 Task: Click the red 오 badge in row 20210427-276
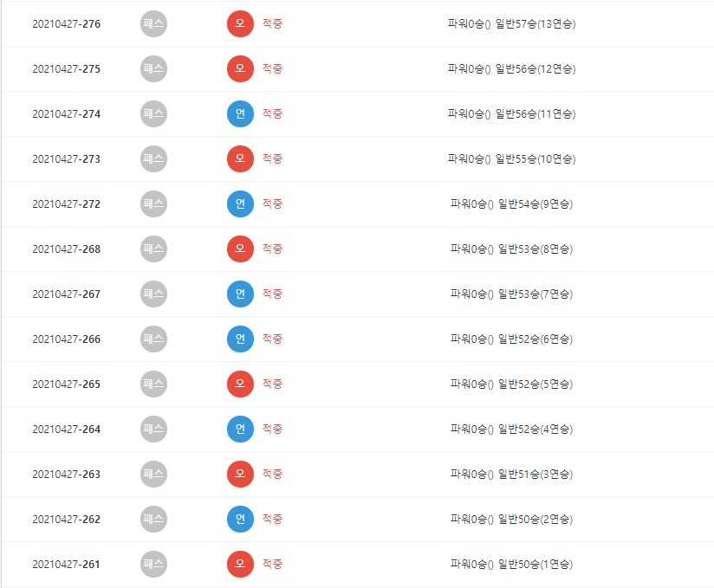tap(240, 24)
